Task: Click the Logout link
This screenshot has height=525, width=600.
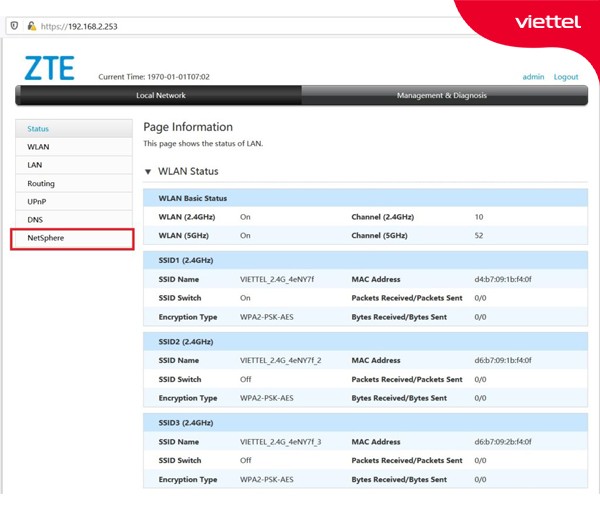Action: tap(566, 77)
